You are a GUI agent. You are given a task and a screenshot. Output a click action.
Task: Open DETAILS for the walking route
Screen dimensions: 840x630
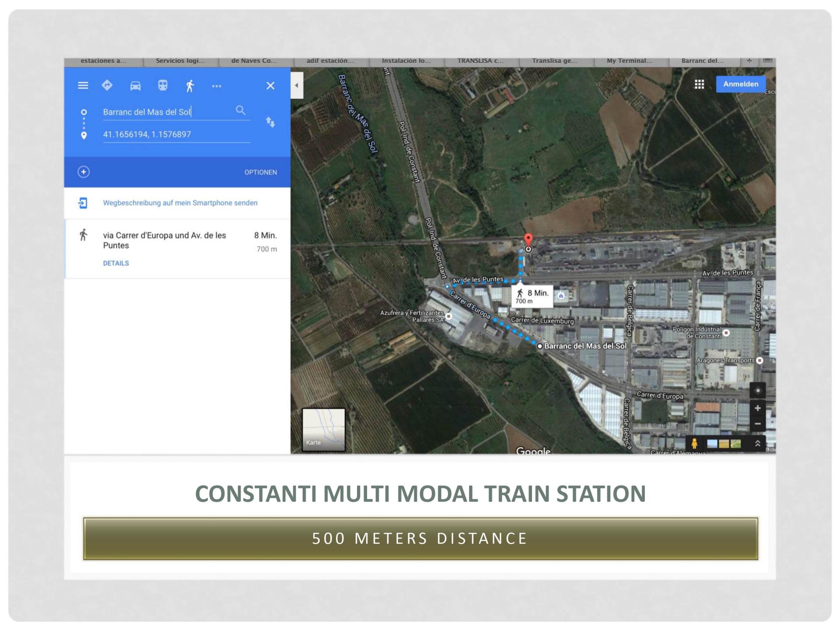(116, 263)
